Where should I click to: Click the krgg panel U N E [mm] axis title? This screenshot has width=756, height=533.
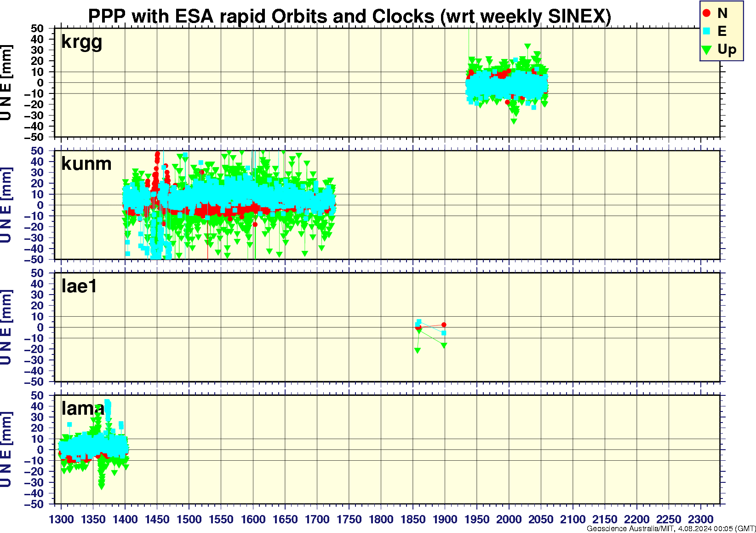click(6, 83)
